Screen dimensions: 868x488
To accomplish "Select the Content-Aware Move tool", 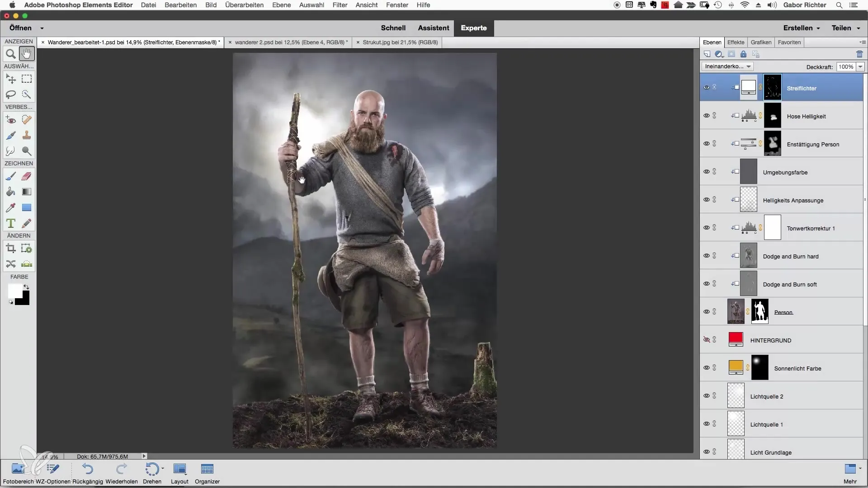I will tap(11, 264).
